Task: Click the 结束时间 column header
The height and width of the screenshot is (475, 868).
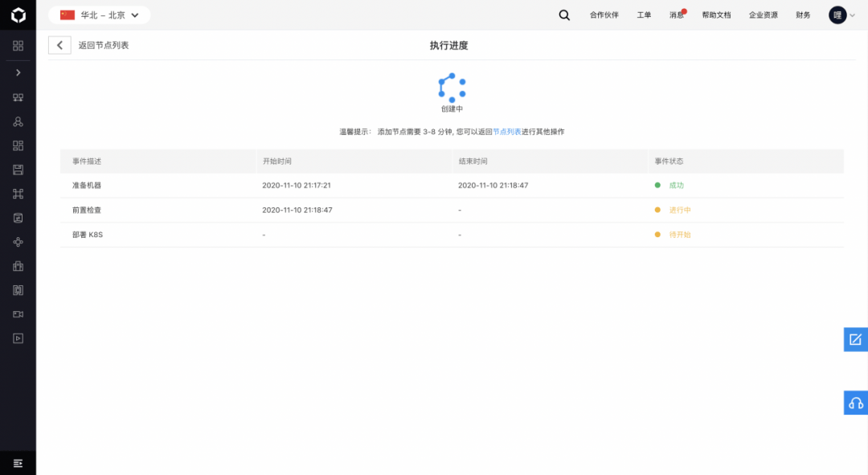Action: (473, 161)
